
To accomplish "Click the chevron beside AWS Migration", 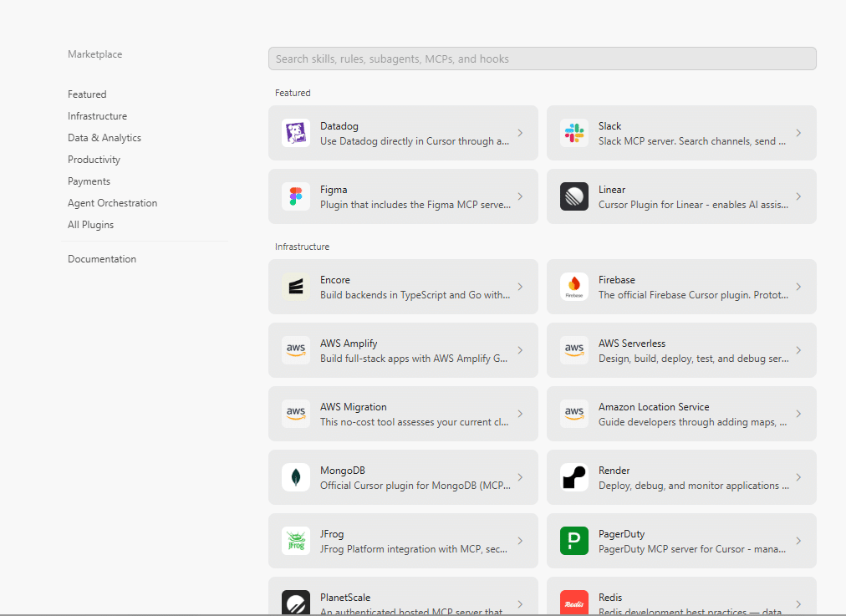I will [x=520, y=414].
